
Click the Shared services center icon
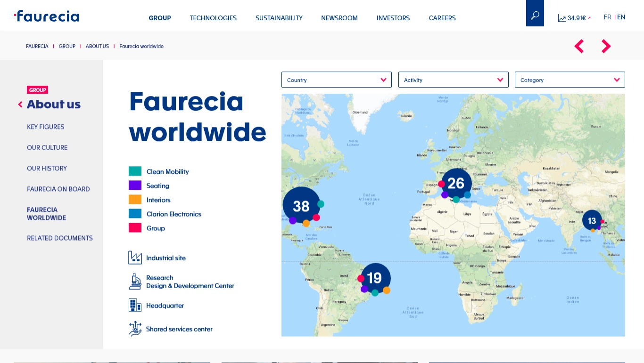point(135,329)
